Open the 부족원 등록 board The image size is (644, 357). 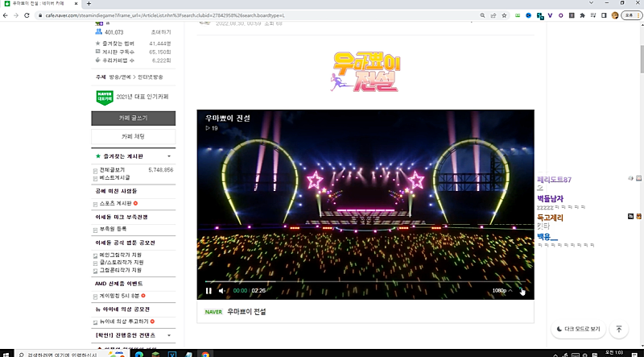[x=113, y=229]
